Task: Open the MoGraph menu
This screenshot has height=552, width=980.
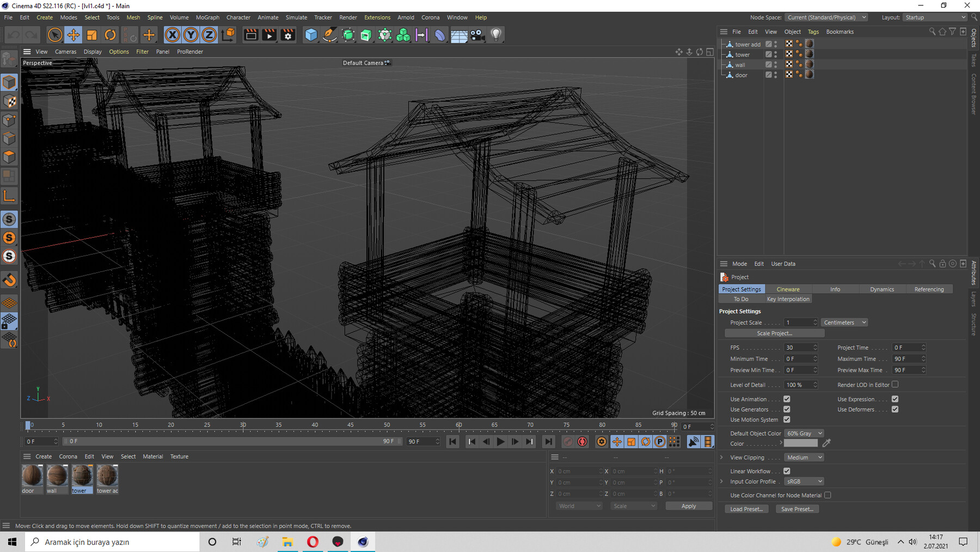Action: (207, 17)
